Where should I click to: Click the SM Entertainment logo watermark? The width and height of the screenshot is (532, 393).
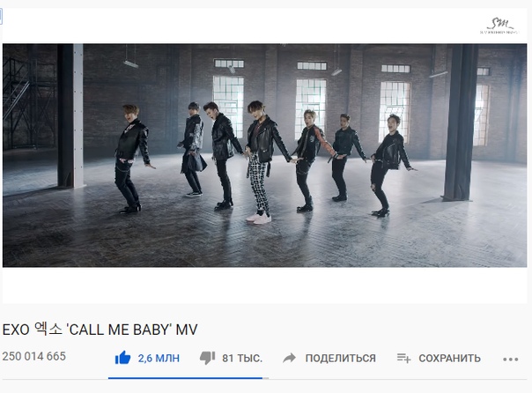(499, 26)
